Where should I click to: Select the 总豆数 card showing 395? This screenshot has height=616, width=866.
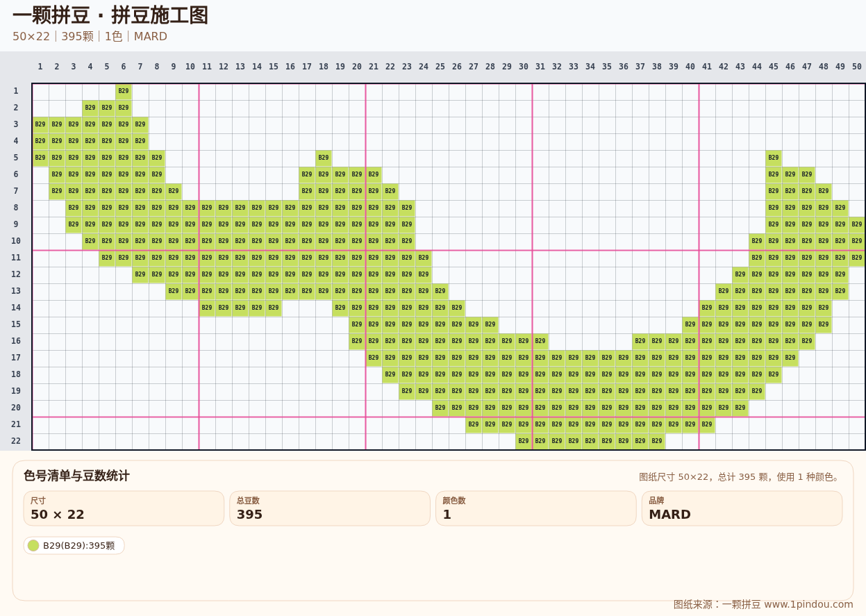pyautogui.click(x=330, y=508)
